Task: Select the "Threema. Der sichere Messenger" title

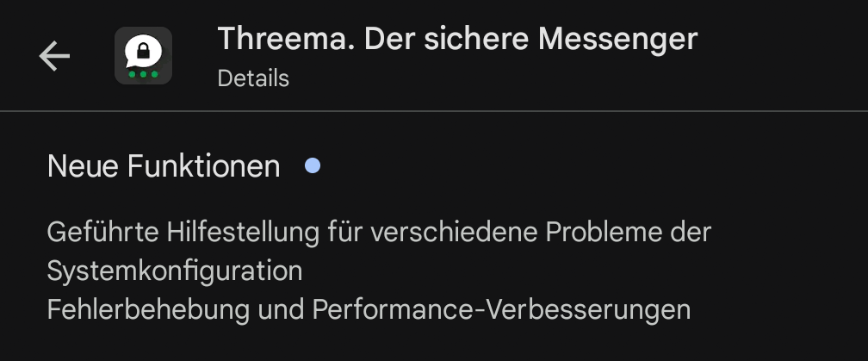Action: pos(456,39)
